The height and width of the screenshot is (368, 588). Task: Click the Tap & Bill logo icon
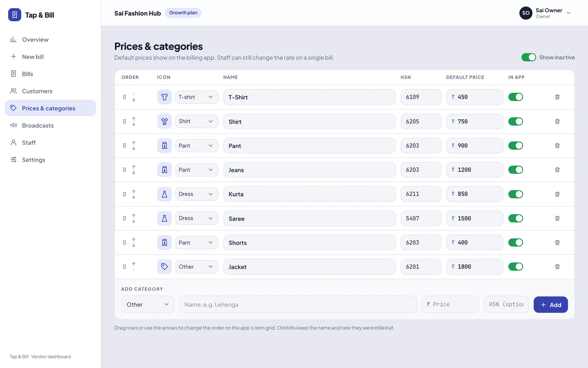pyautogui.click(x=15, y=15)
